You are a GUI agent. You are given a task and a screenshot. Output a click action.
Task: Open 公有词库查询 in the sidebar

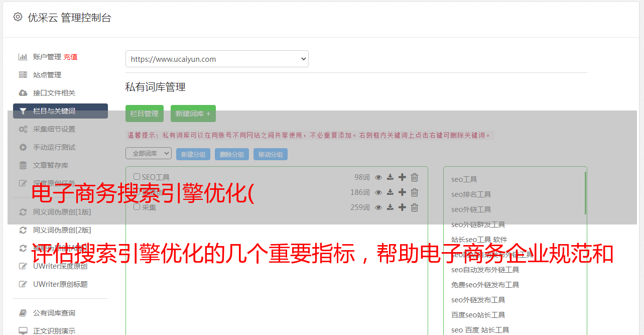pos(54,313)
